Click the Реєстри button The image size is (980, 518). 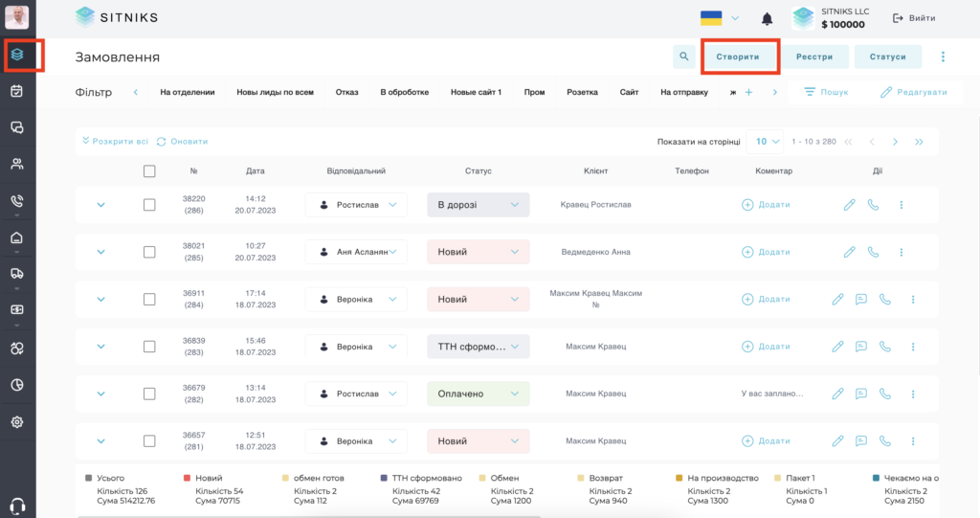[x=814, y=56]
